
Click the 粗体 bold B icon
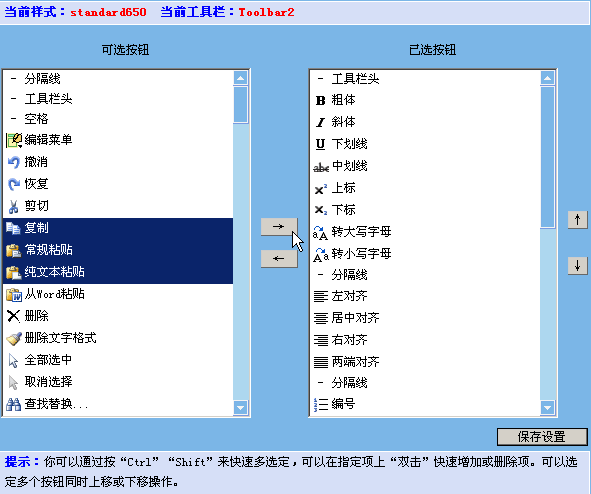(x=320, y=101)
